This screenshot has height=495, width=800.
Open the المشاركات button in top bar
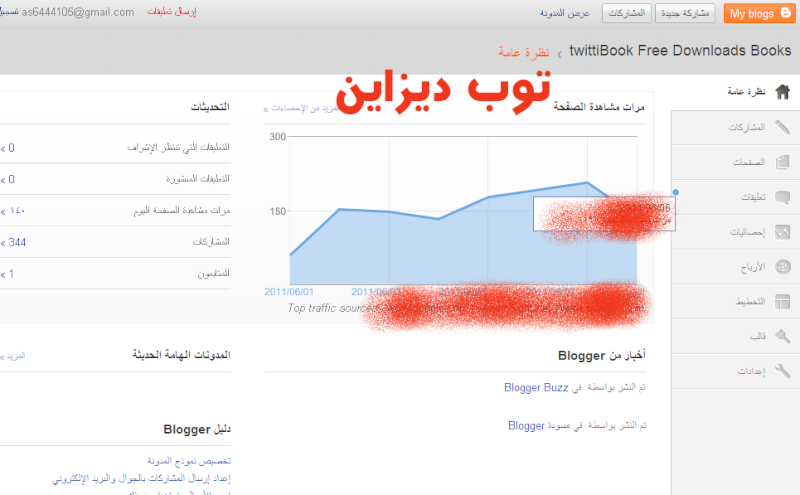point(627,13)
